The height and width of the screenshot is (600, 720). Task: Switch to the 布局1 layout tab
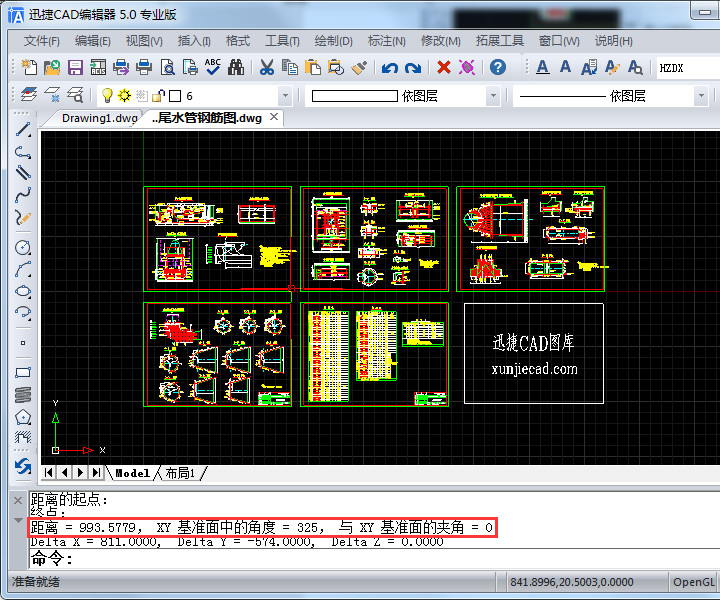180,473
